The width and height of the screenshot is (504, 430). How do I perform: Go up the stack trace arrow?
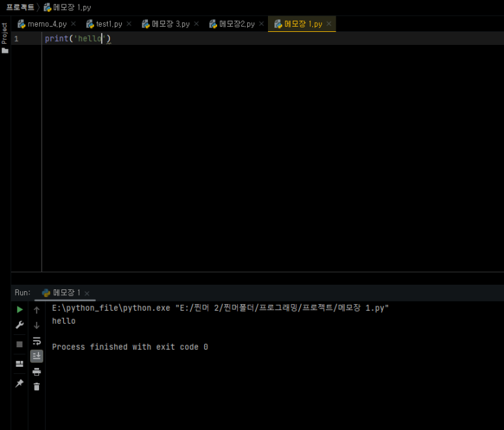(37, 310)
